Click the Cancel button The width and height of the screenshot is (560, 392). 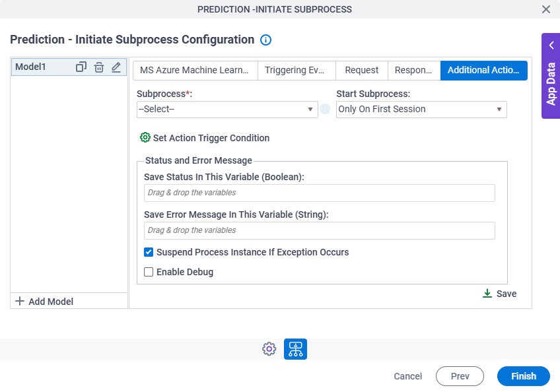[x=408, y=376]
